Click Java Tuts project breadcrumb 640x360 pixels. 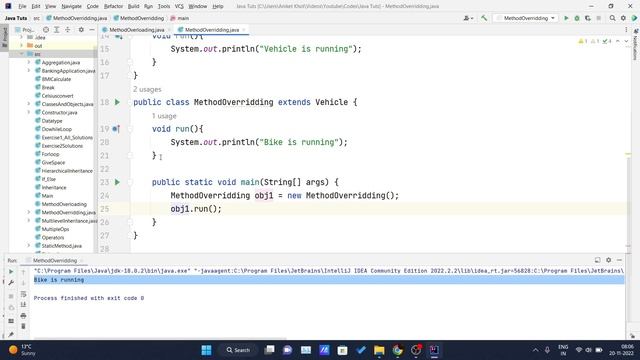16,18
